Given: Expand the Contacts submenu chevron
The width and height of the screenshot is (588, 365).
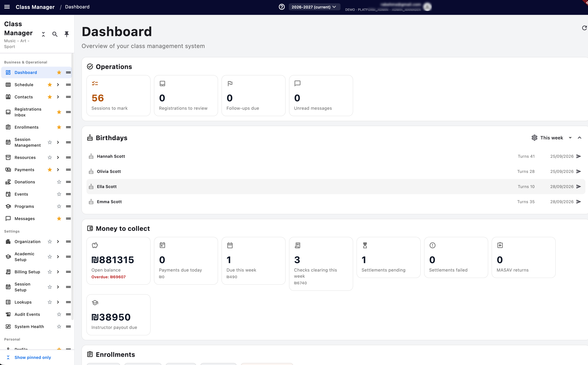Looking at the screenshot, I should (58, 97).
